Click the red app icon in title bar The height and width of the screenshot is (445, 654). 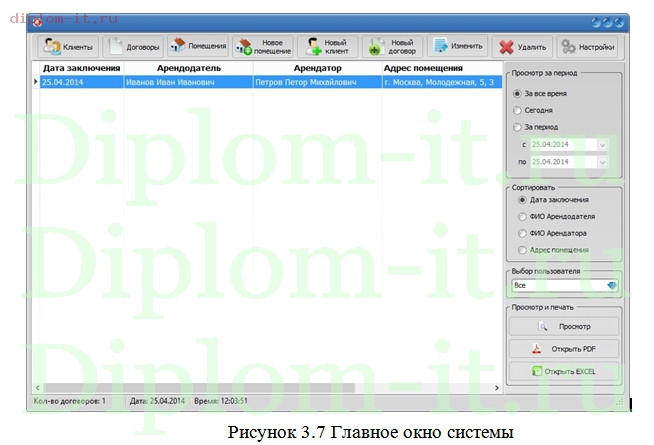38,22
